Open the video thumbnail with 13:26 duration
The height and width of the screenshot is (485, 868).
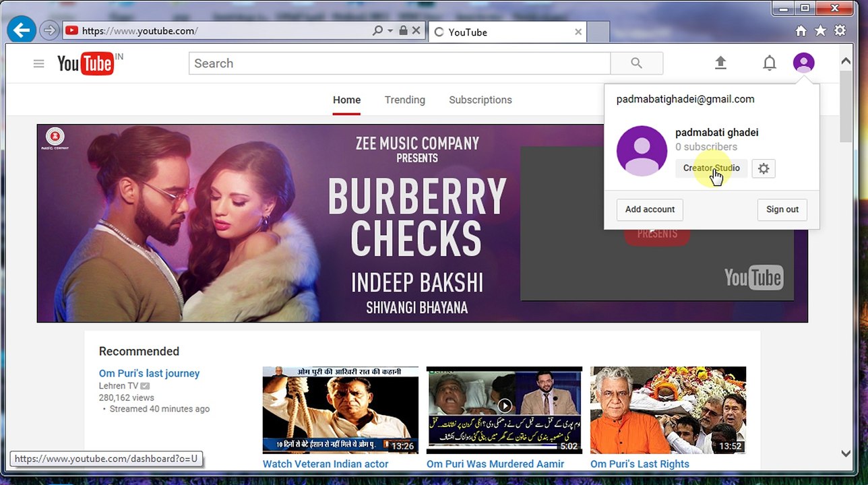(340, 410)
